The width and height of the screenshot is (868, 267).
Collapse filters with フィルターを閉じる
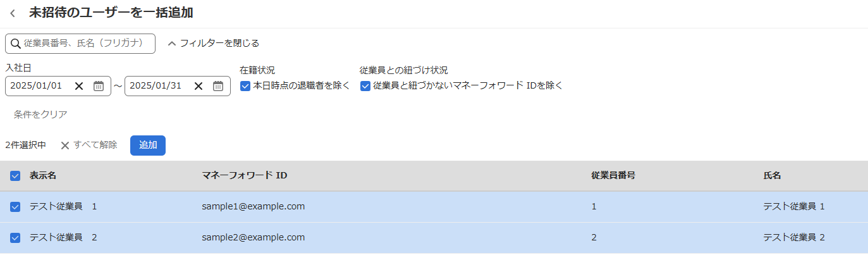pos(214,44)
